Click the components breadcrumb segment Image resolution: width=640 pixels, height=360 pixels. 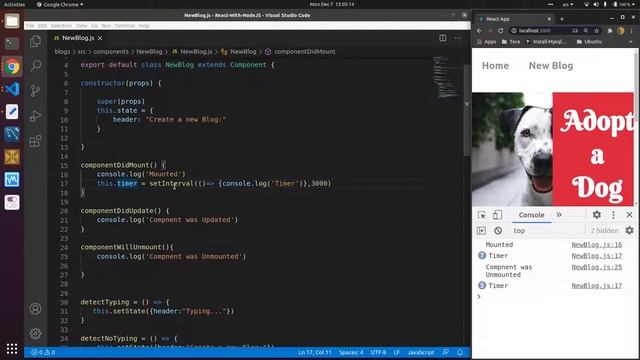111,52
